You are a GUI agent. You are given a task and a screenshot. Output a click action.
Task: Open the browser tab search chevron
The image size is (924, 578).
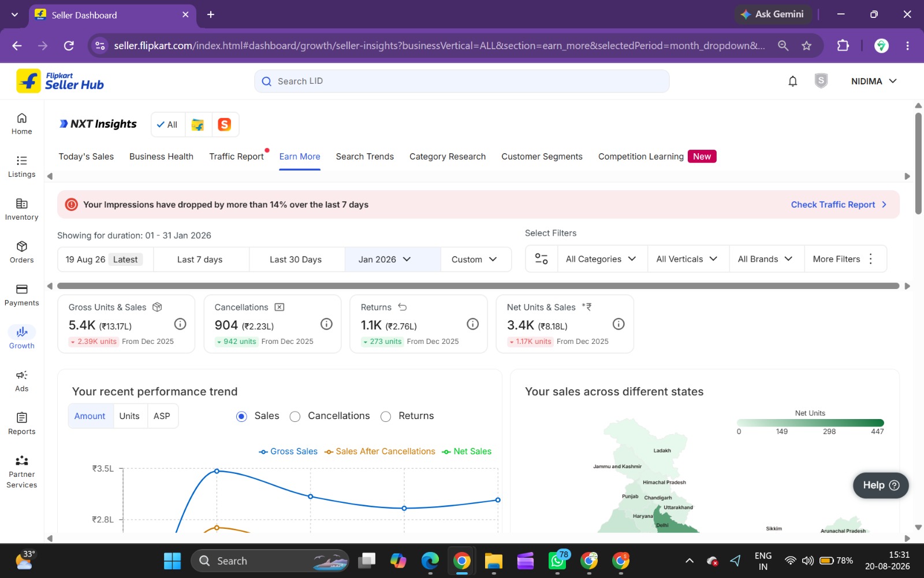(x=14, y=14)
